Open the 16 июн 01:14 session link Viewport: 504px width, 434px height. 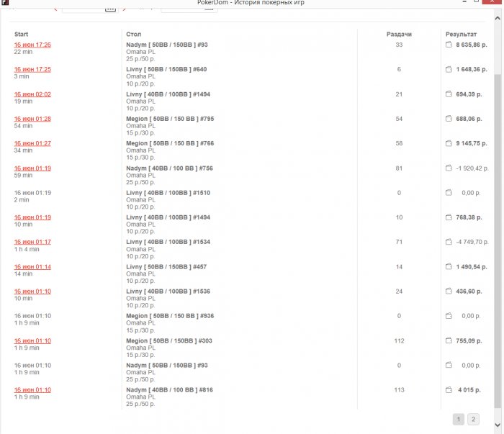click(x=32, y=266)
